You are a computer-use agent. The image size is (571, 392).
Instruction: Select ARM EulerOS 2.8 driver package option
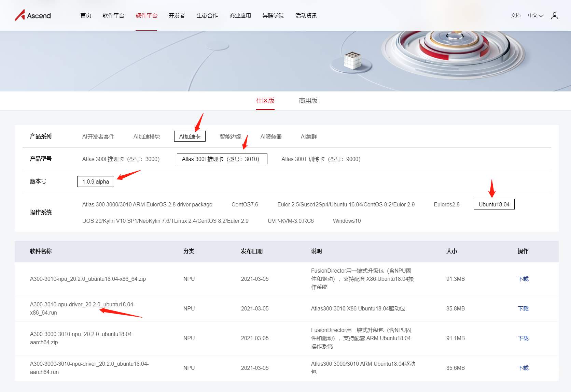click(x=147, y=204)
